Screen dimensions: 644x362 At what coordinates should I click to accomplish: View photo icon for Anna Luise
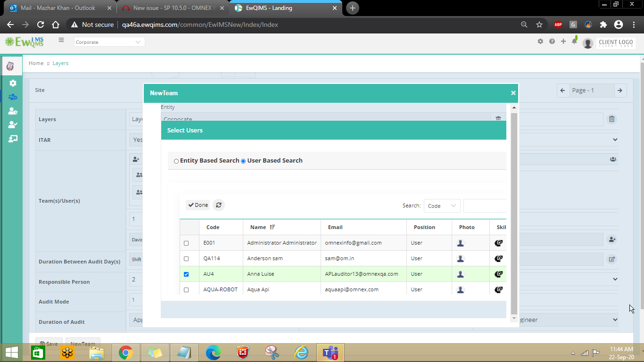pyautogui.click(x=461, y=274)
